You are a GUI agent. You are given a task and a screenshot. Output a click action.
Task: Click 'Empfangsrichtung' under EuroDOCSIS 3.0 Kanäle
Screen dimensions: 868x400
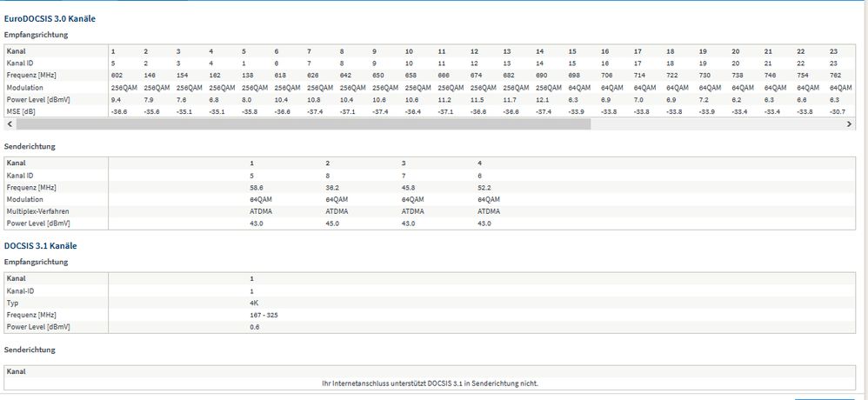point(36,35)
